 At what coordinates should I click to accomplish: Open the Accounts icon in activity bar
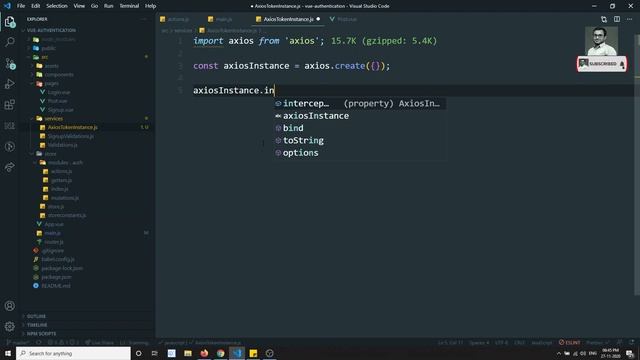pos(10,306)
